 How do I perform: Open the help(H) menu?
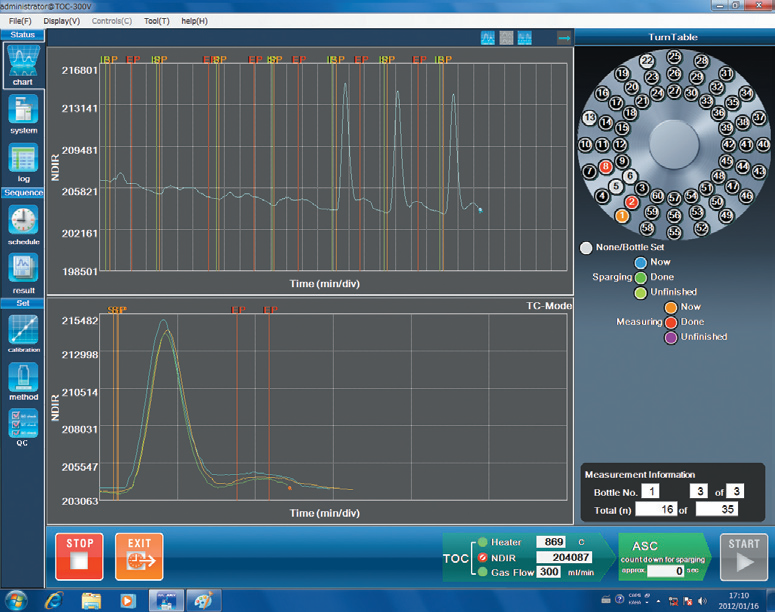[x=195, y=20]
